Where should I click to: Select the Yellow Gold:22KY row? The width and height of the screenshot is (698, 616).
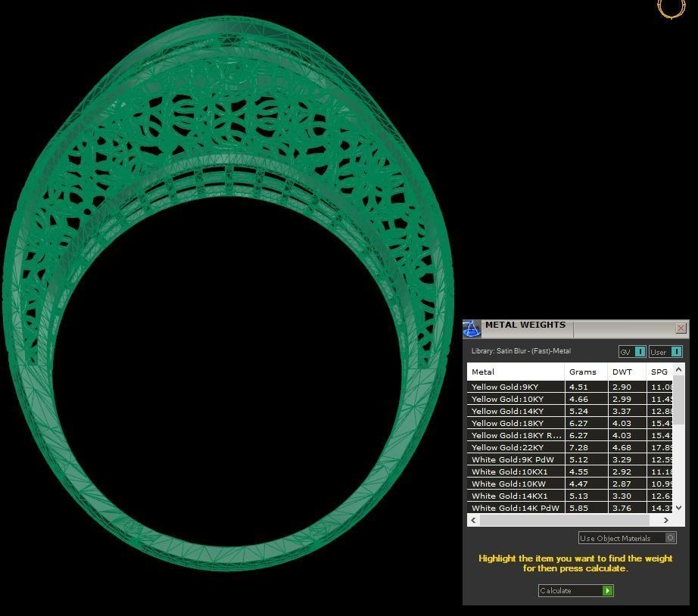[570, 447]
